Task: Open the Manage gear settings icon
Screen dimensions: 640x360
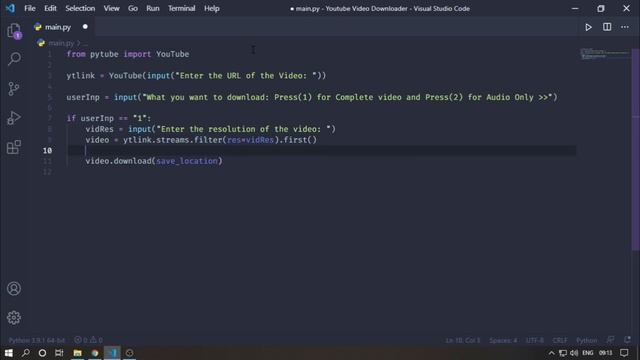Action: [x=14, y=318]
